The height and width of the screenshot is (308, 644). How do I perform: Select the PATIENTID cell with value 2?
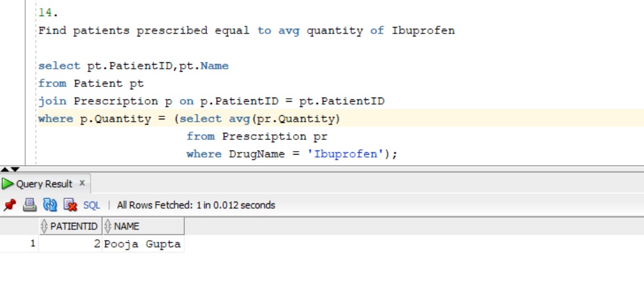click(x=70, y=244)
